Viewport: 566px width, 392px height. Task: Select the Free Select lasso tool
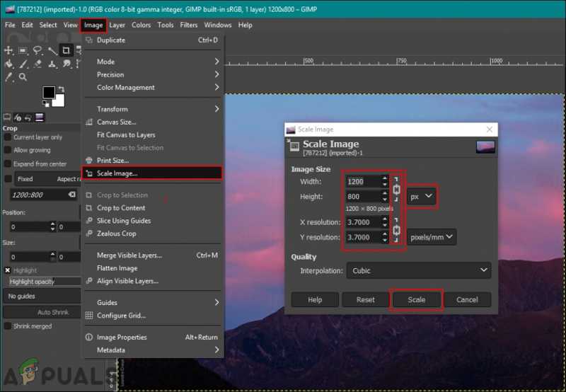pos(37,50)
